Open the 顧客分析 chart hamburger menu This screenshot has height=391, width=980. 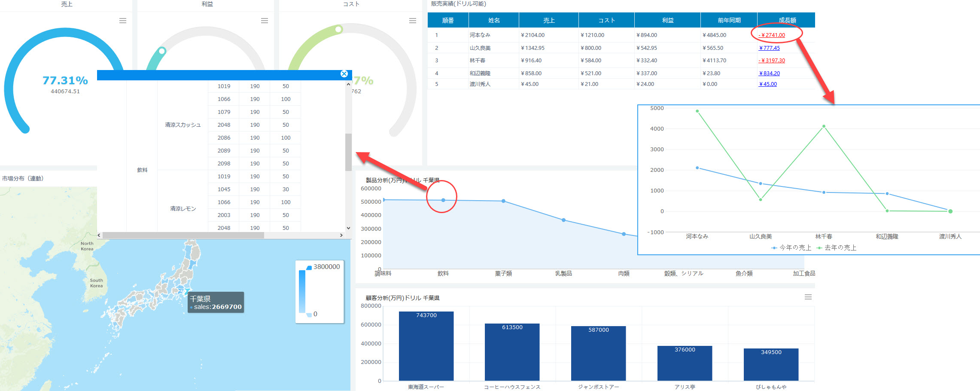click(808, 297)
